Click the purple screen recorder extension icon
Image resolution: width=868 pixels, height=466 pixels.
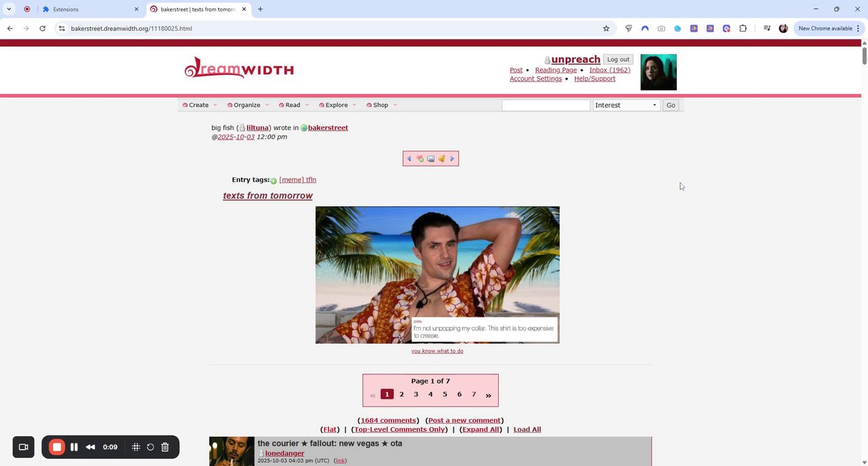tap(726, 28)
